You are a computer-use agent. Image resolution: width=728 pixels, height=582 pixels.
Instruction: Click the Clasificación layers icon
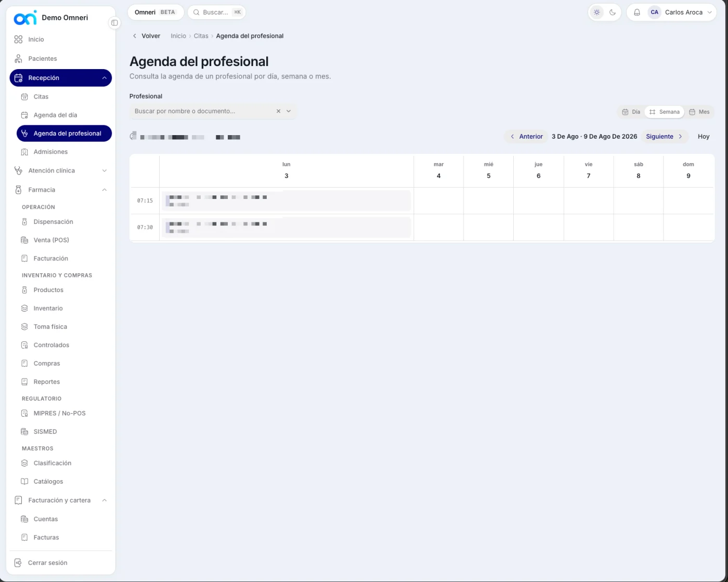(x=24, y=463)
